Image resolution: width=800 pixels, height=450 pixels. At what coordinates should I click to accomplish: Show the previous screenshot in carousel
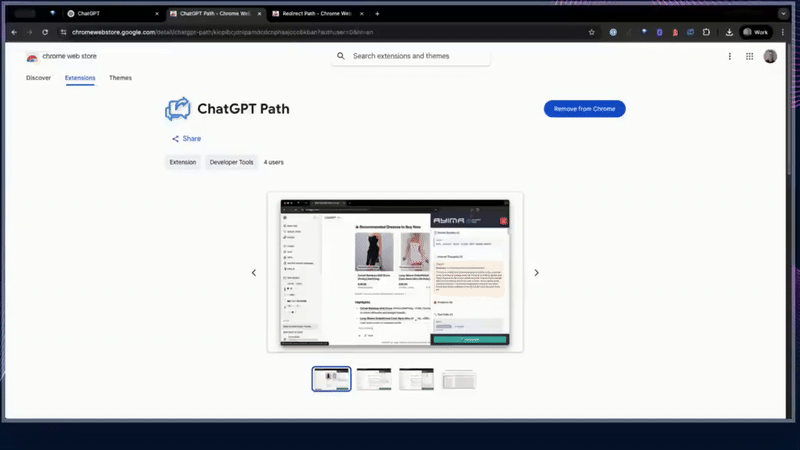[254, 273]
